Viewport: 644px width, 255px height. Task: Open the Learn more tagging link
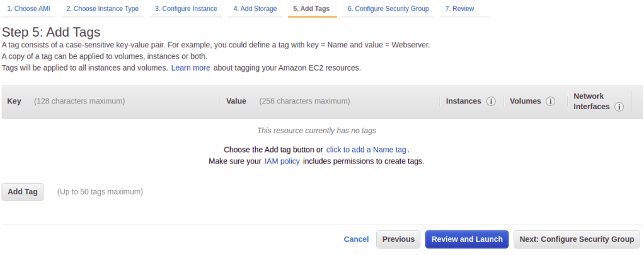[x=190, y=68]
